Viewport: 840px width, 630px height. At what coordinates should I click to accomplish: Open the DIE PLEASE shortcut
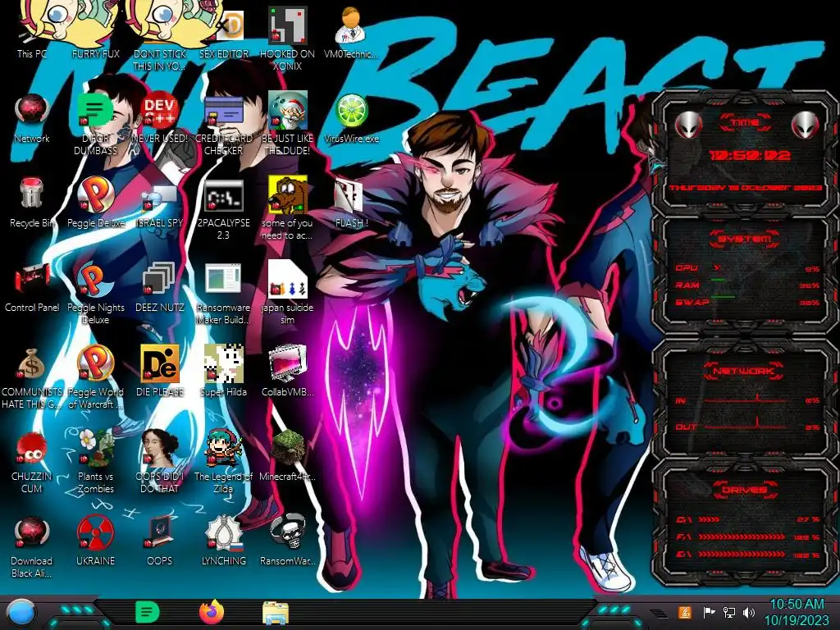(x=160, y=372)
